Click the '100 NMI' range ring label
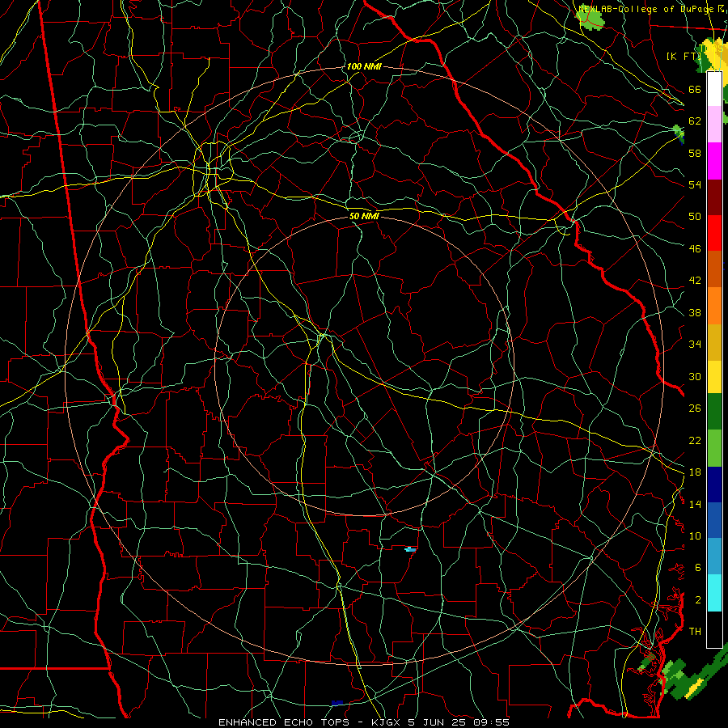Image resolution: width=728 pixels, height=728 pixels. click(x=364, y=66)
